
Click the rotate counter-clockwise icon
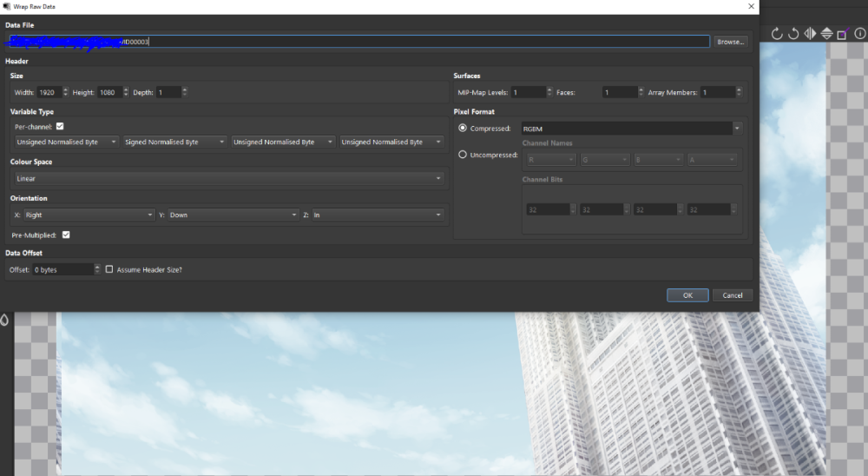coord(793,34)
